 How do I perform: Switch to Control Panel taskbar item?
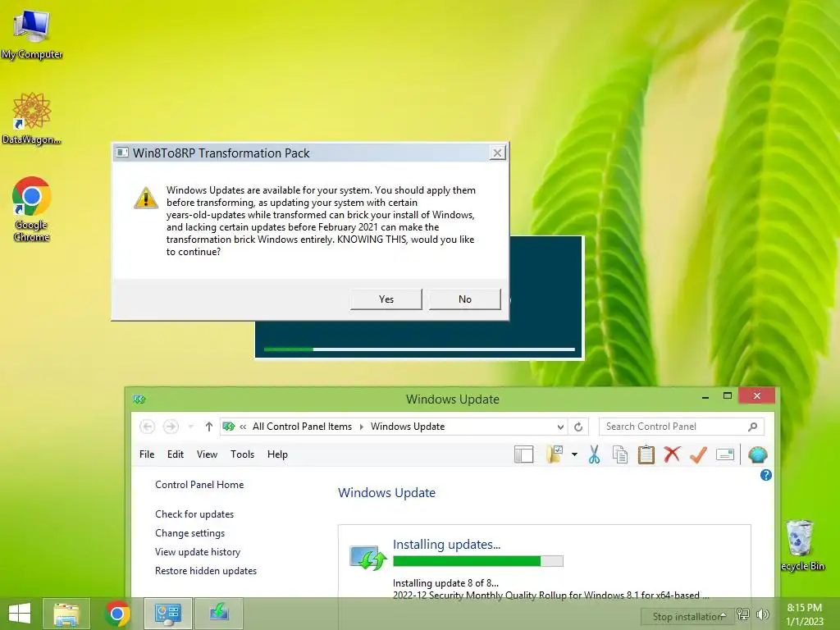click(167, 614)
